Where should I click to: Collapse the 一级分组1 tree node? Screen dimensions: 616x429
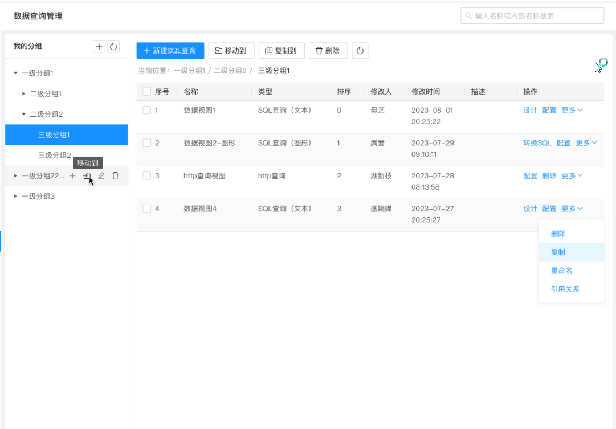pyautogui.click(x=15, y=73)
